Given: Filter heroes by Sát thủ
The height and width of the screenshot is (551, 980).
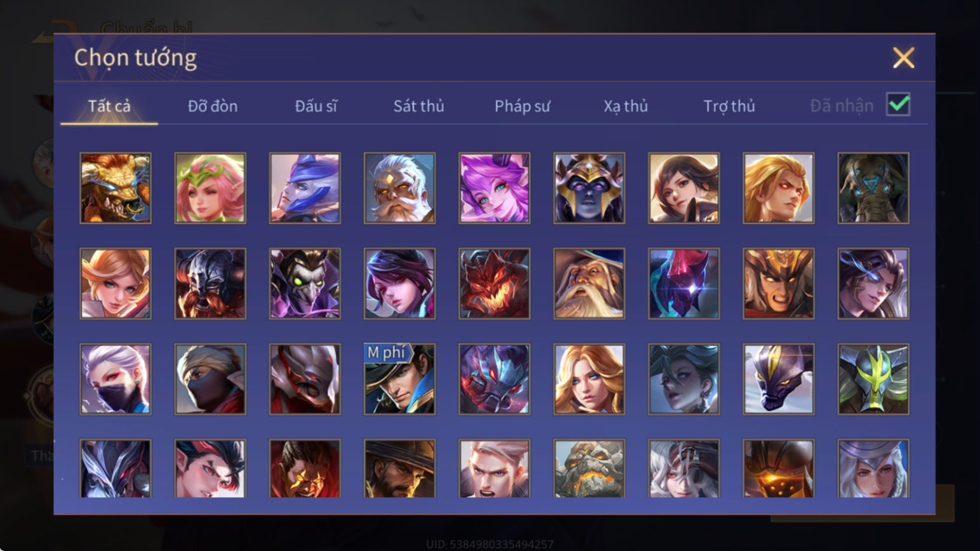Looking at the screenshot, I should tap(419, 106).
